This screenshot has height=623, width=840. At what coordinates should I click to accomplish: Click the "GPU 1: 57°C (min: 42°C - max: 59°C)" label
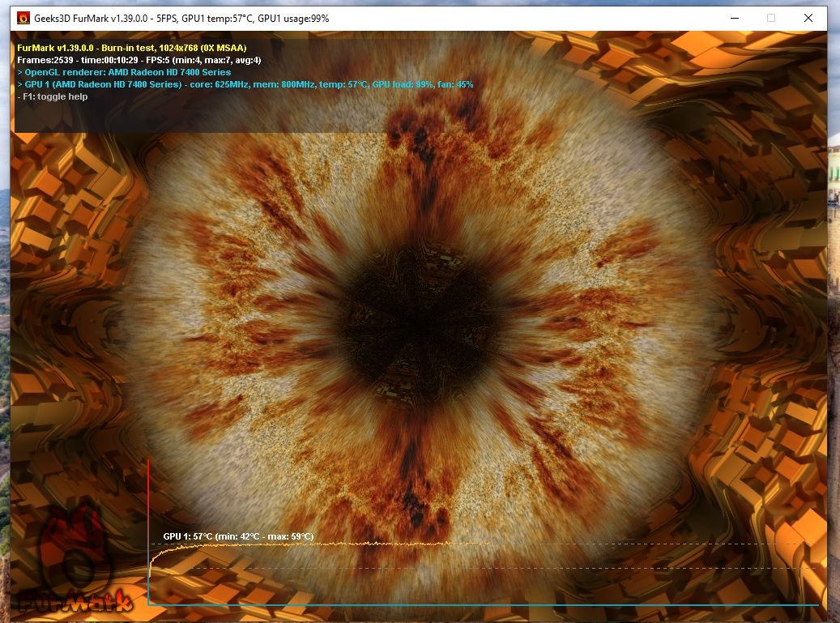pyautogui.click(x=238, y=536)
